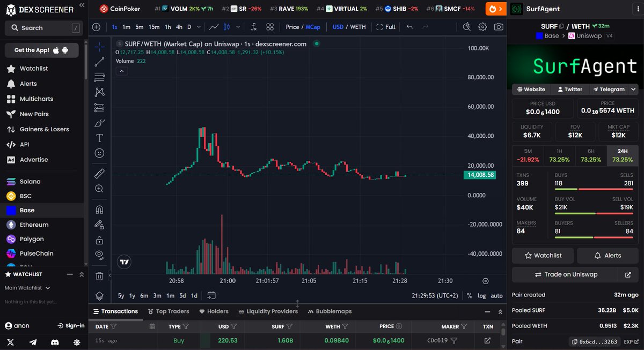The width and height of the screenshot is (644, 350).
Task: Open the indicators fx menu
Action: click(254, 27)
